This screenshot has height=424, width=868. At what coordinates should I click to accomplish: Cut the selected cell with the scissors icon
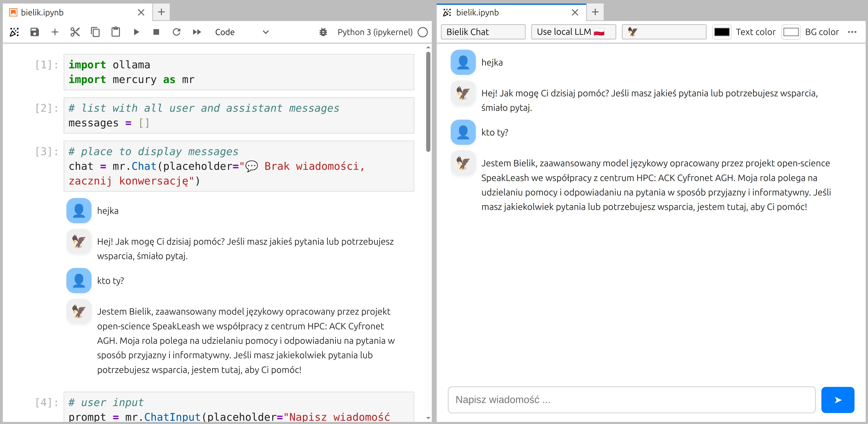coord(75,32)
